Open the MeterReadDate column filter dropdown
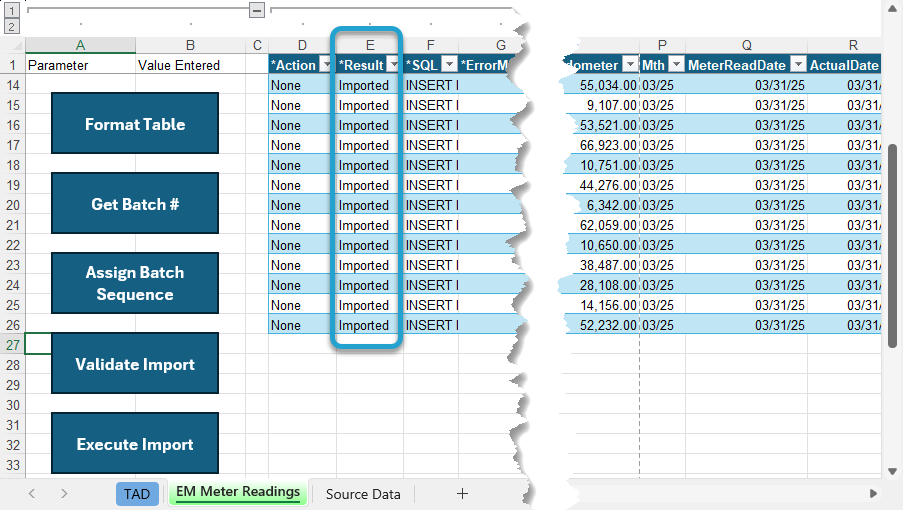This screenshot has width=903, height=510. [798, 64]
